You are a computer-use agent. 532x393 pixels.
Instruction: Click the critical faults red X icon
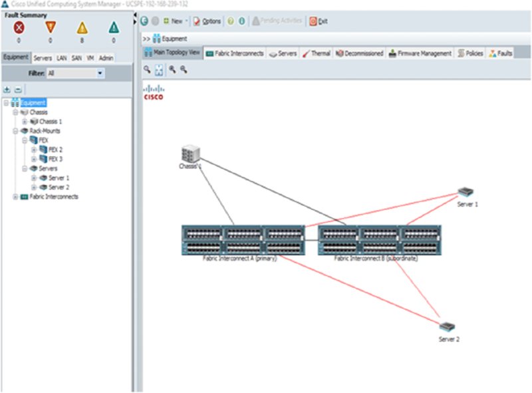tap(19, 28)
